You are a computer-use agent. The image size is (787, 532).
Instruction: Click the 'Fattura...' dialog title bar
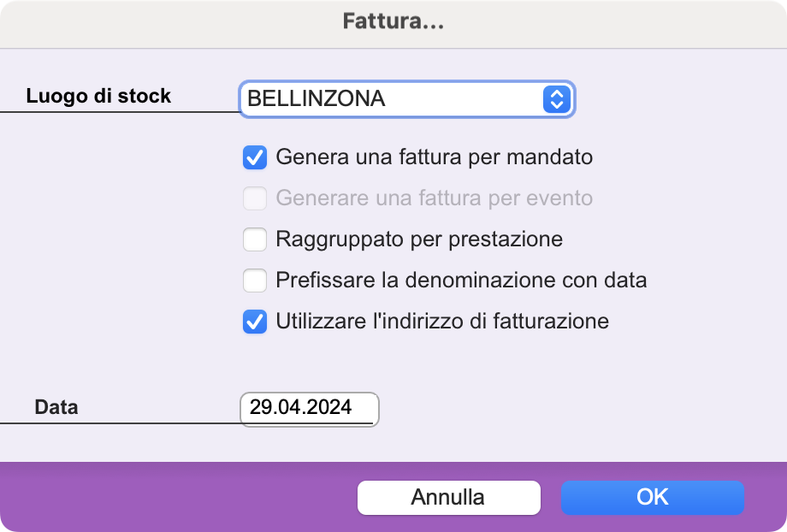393,23
